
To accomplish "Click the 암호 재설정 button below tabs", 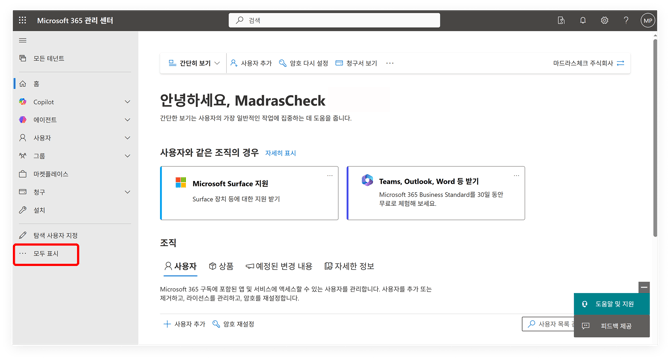I will 233,324.
